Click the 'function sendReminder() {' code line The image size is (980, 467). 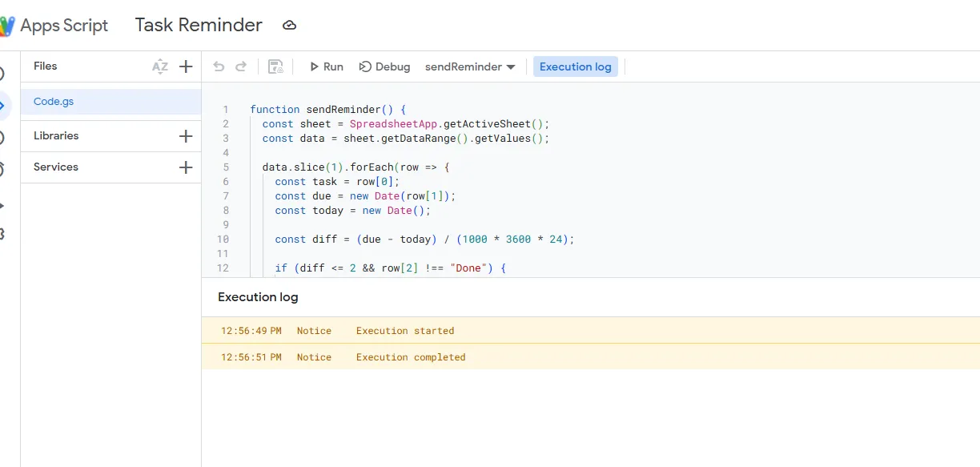(328, 109)
